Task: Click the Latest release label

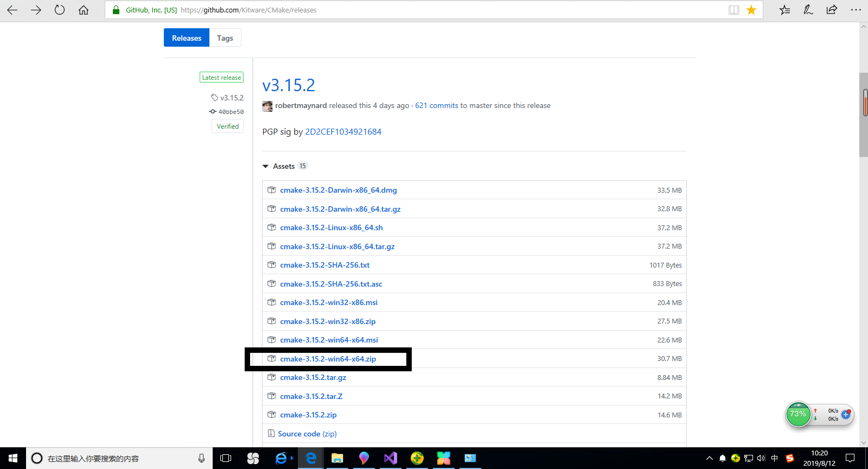Action: (x=221, y=78)
